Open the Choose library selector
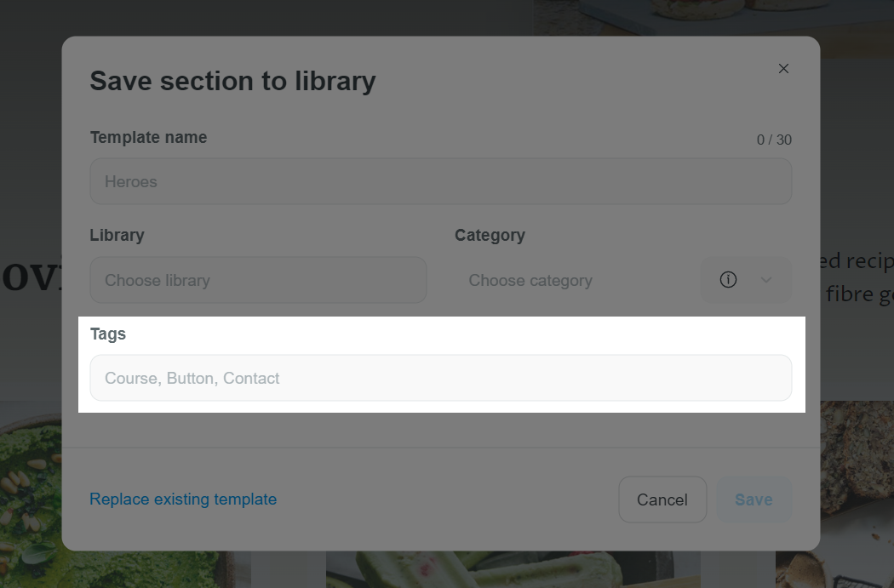 coord(258,280)
